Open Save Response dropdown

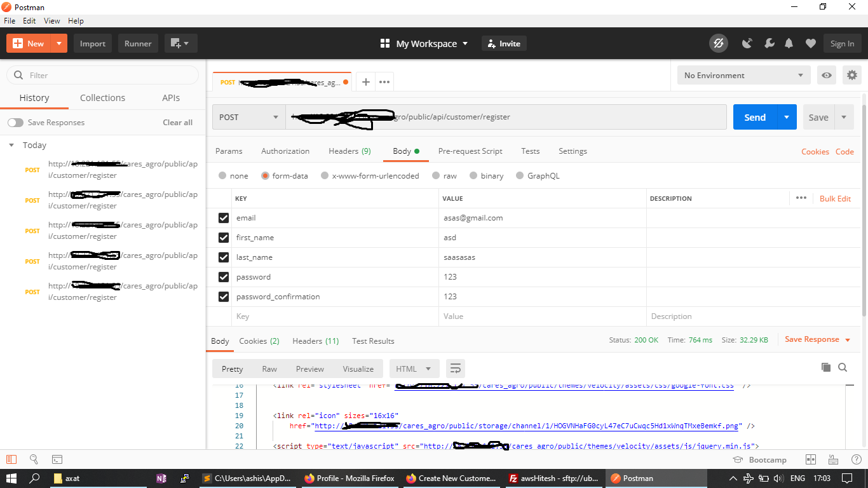click(817, 339)
